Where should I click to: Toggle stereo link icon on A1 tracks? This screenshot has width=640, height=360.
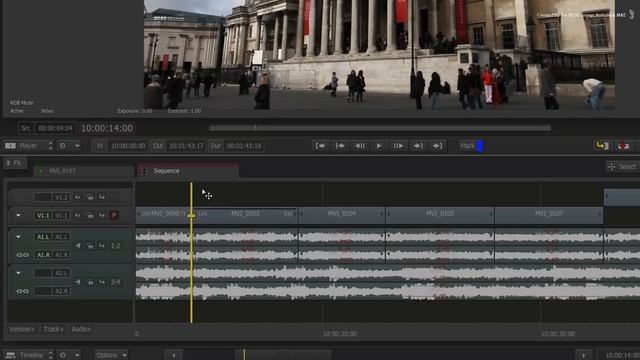click(22, 255)
